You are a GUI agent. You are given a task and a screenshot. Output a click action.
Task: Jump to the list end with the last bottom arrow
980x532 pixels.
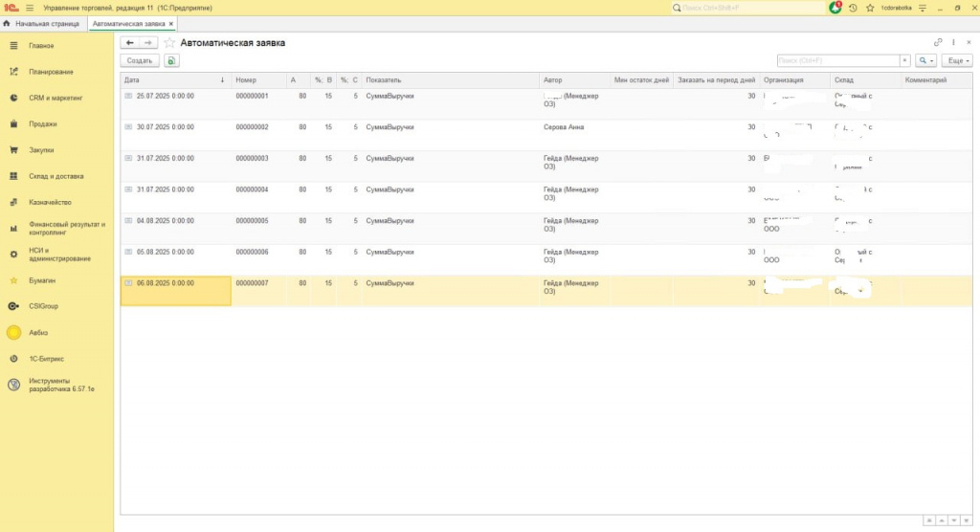coord(967,521)
